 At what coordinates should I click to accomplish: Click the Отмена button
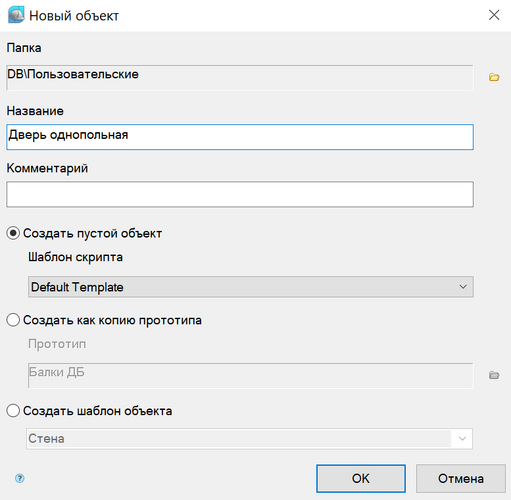[461, 478]
